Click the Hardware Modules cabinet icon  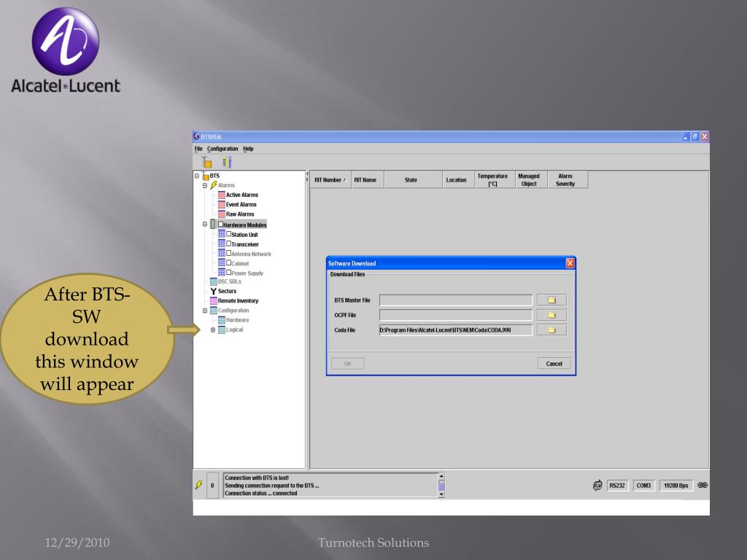point(213,224)
